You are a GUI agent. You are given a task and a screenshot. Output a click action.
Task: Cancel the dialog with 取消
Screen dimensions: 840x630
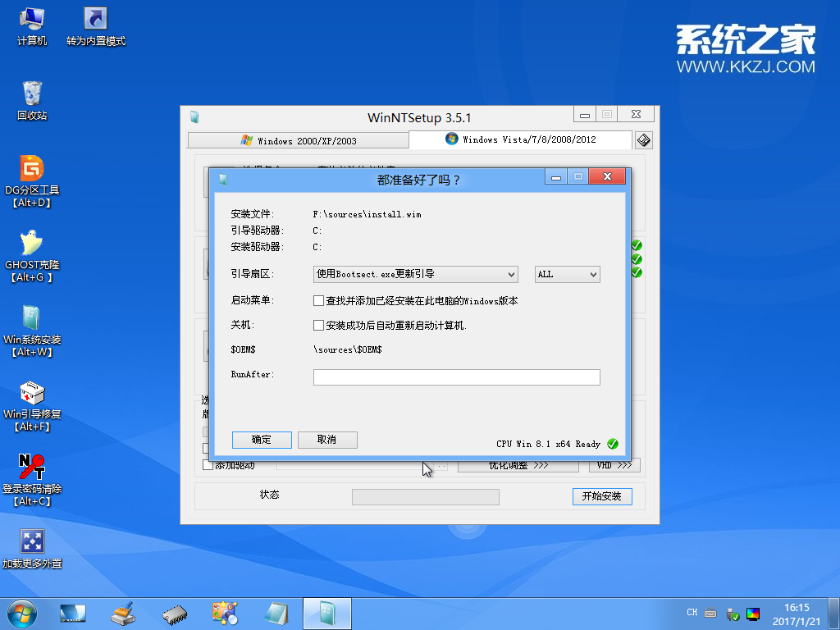[x=327, y=440]
